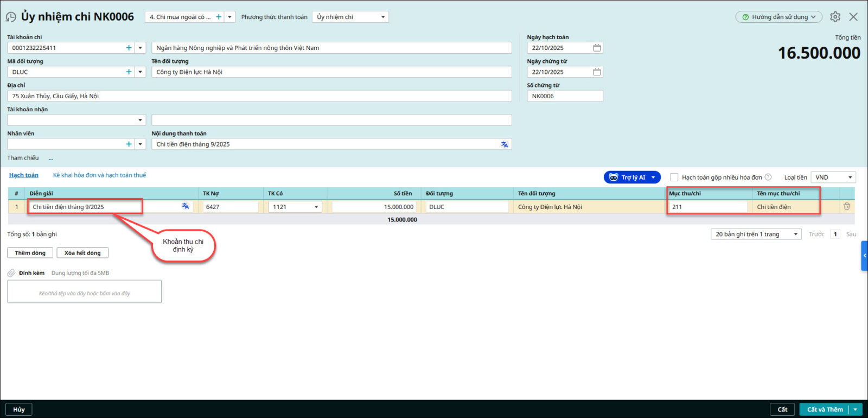
Task: Add new Mã đối tượng with plus icon
Action: (129, 72)
